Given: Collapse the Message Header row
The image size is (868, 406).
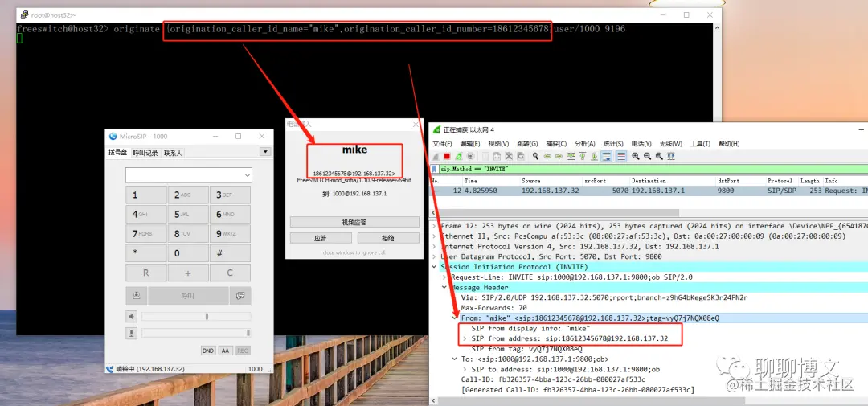Looking at the screenshot, I should [x=444, y=288].
